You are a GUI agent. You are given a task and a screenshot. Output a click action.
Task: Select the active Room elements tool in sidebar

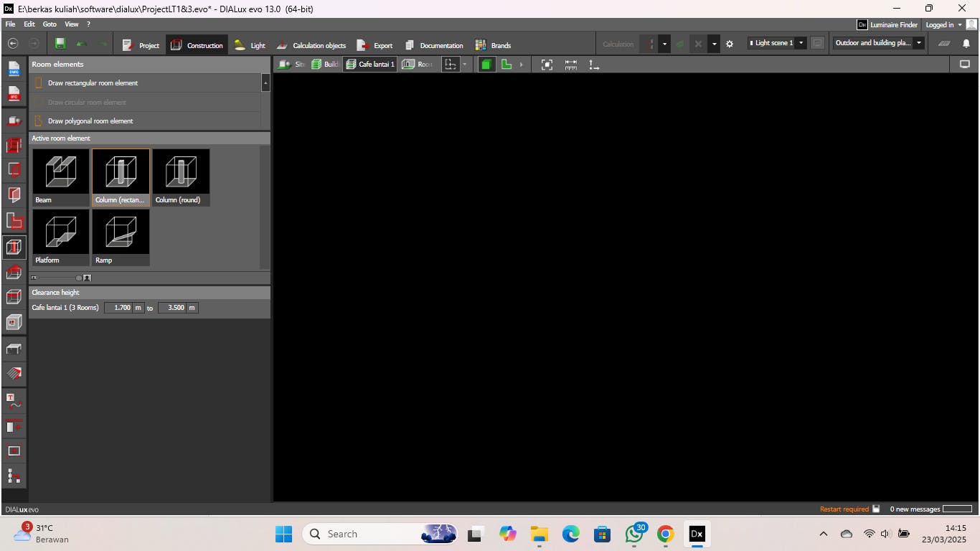(14, 248)
